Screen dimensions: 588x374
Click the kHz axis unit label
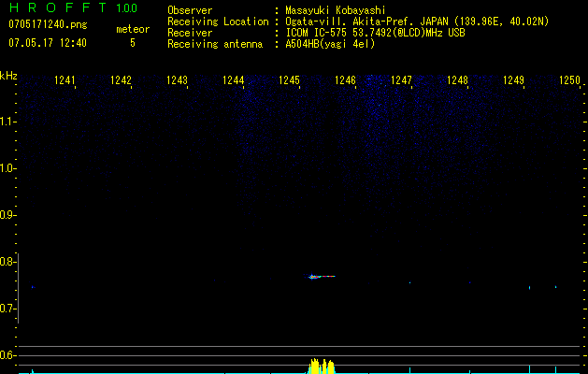pyautogui.click(x=8, y=76)
